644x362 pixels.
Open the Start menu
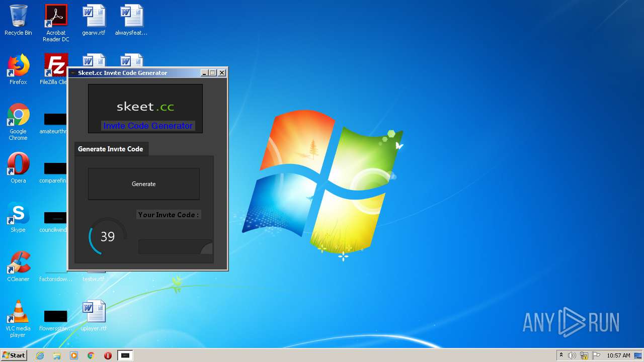pyautogui.click(x=14, y=355)
